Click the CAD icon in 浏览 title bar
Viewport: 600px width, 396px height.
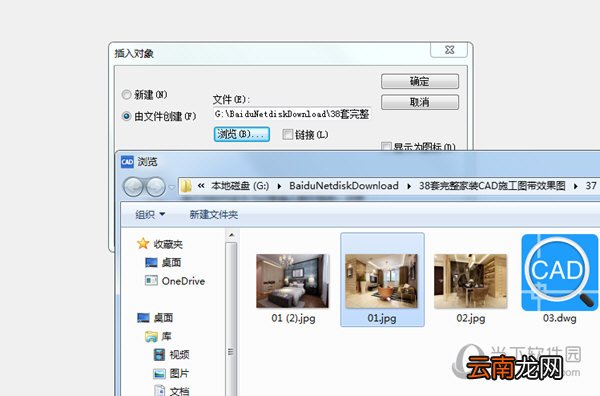click(127, 162)
